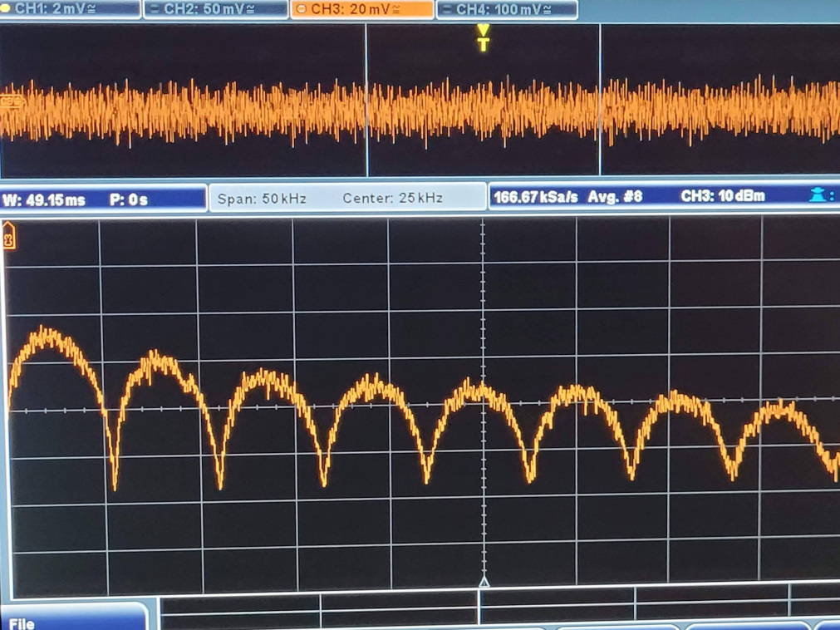Toggle the CH1 2 mV channel
The height and width of the screenshot is (630, 840).
[71, 9]
